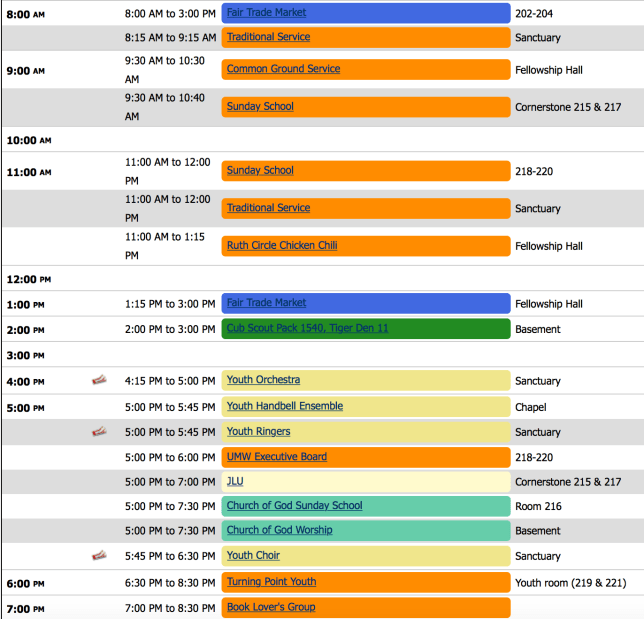The height and width of the screenshot is (619, 644).
Task: Click the Youth Orchestra event link
Action: pos(263,380)
